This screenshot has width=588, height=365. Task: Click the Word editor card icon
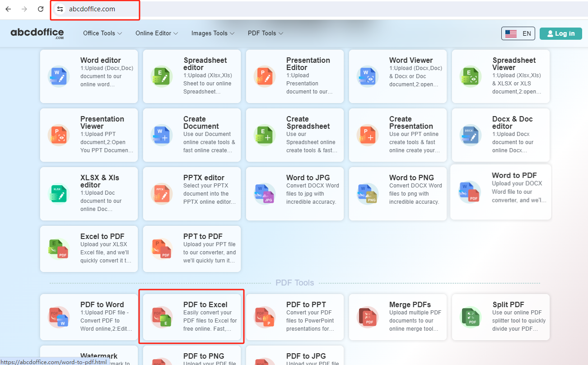click(59, 76)
